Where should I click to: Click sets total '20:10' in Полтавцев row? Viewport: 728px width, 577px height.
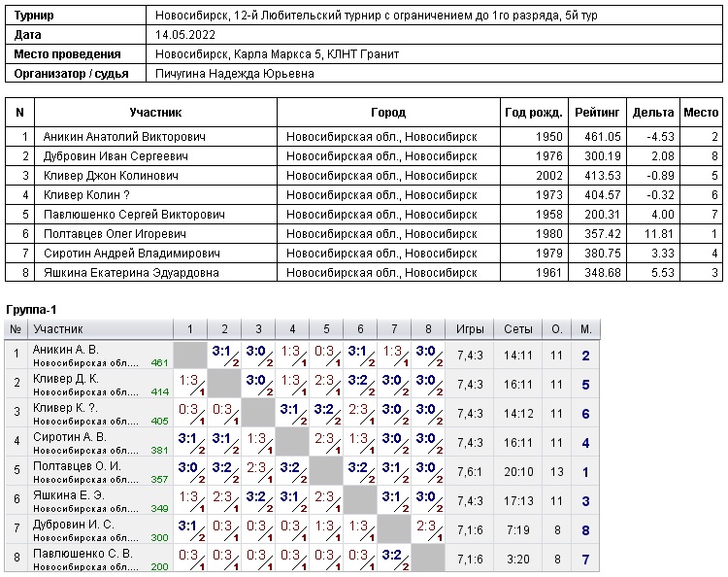coord(518,472)
